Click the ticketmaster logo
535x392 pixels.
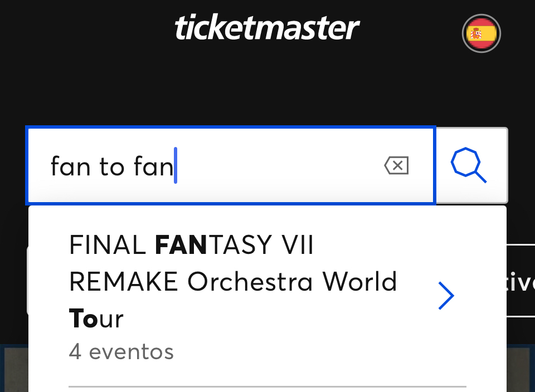click(x=267, y=28)
